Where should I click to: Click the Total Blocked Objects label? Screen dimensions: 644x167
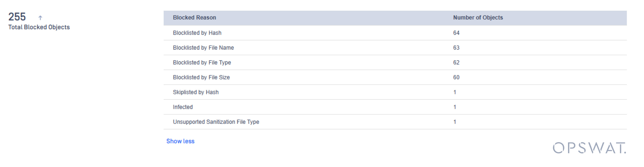[x=39, y=27]
